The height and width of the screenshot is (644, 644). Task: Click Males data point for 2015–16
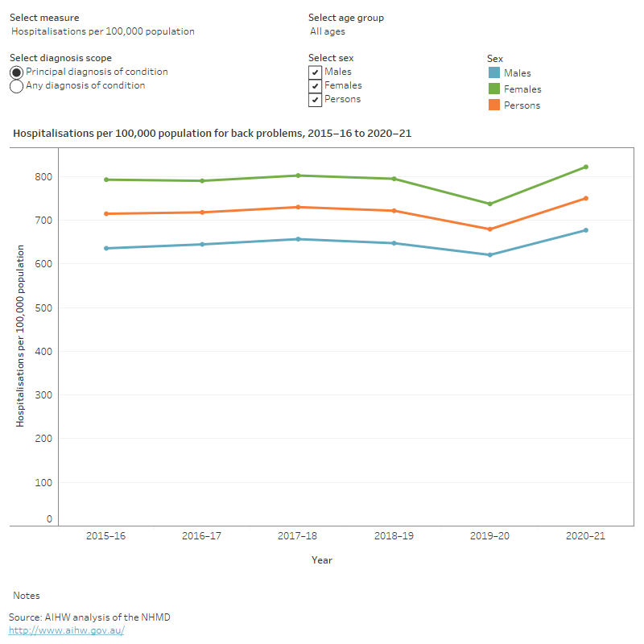point(106,248)
